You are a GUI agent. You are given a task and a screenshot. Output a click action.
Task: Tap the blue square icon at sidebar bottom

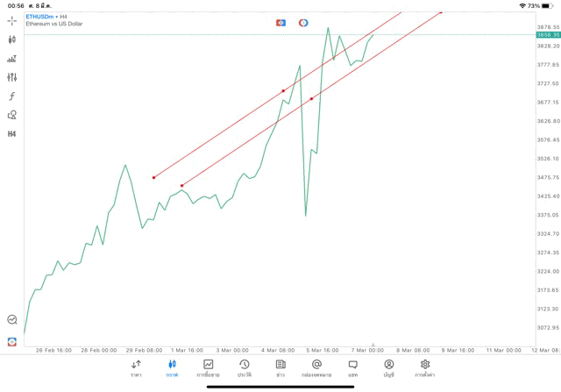tap(12, 341)
